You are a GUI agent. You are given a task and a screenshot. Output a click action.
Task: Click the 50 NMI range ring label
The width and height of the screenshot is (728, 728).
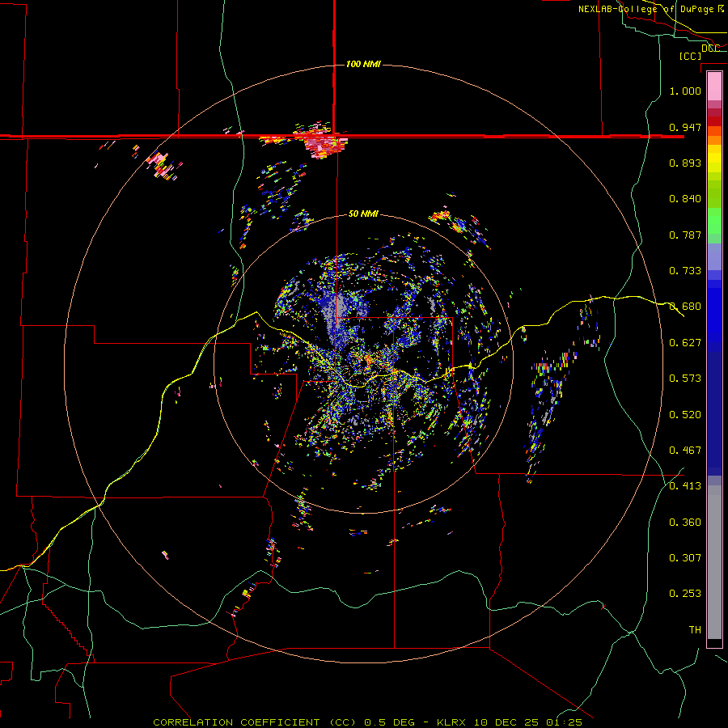coord(363,214)
